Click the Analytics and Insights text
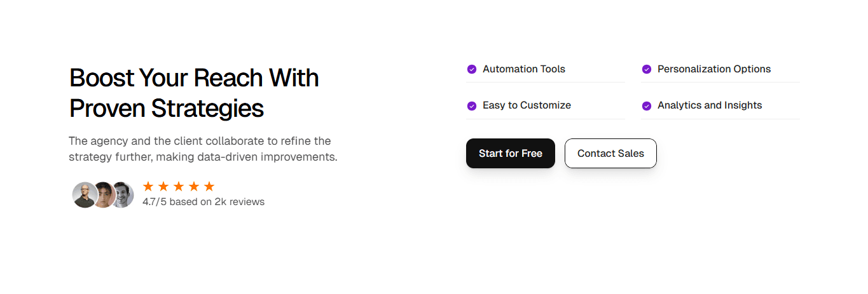Viewport: 868px width, 294px height. (710, 105)
